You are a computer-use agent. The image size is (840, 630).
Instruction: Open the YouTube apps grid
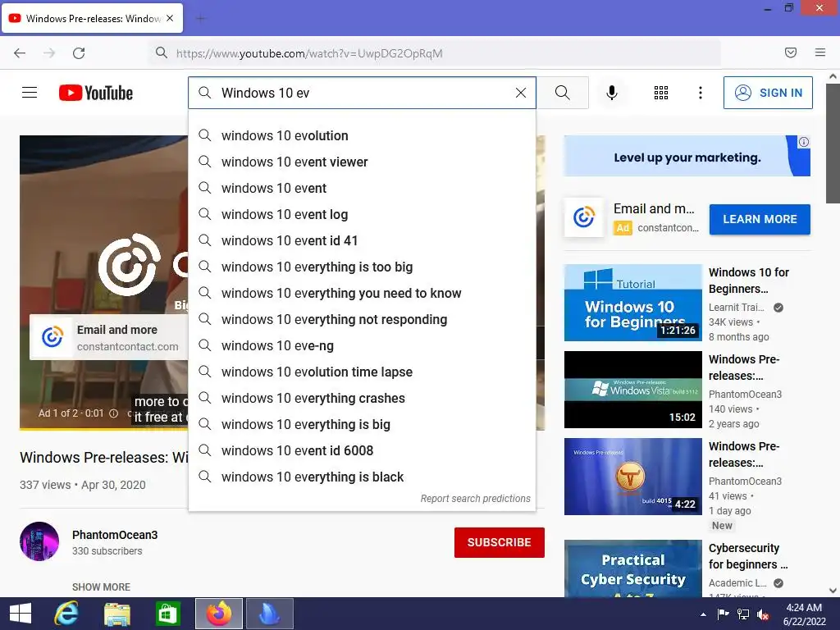tap(661, 93)
